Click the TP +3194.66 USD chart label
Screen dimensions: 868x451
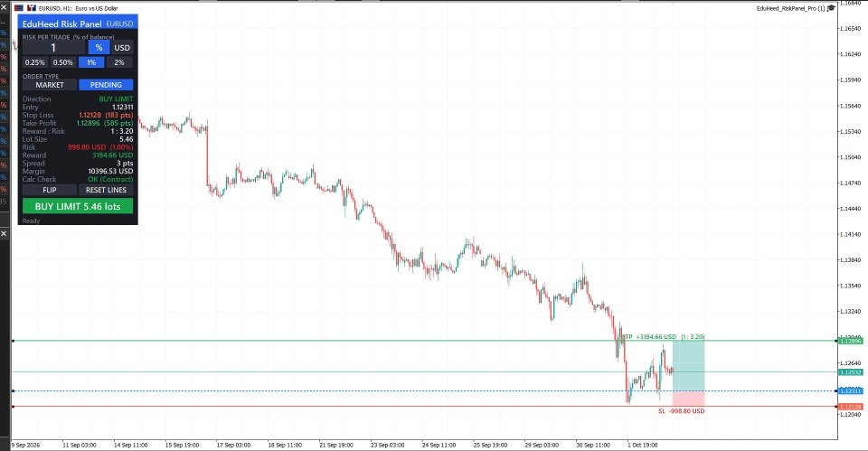pos(665,336)
